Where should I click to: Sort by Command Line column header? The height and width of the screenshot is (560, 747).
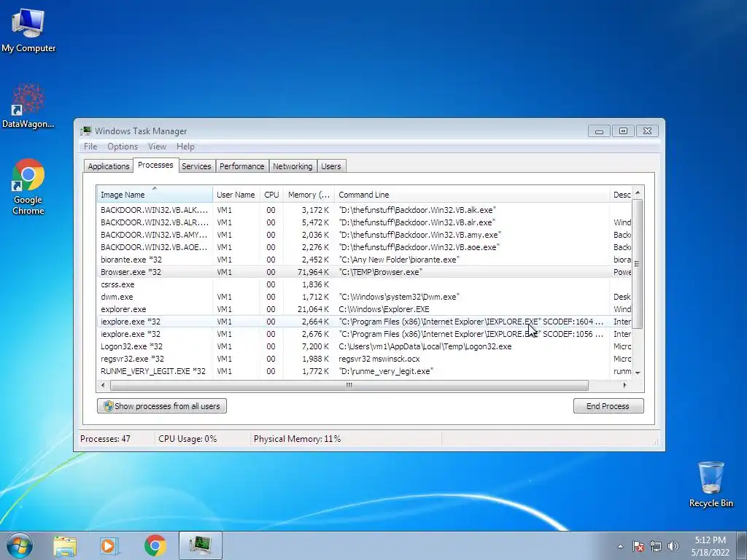(x=472, y=194)
